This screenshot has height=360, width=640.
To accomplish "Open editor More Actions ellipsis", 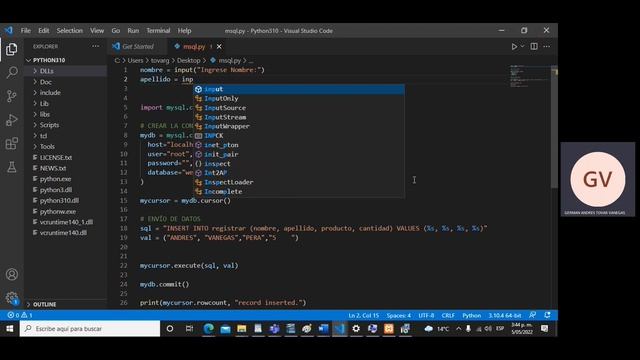I will (547, 47).
